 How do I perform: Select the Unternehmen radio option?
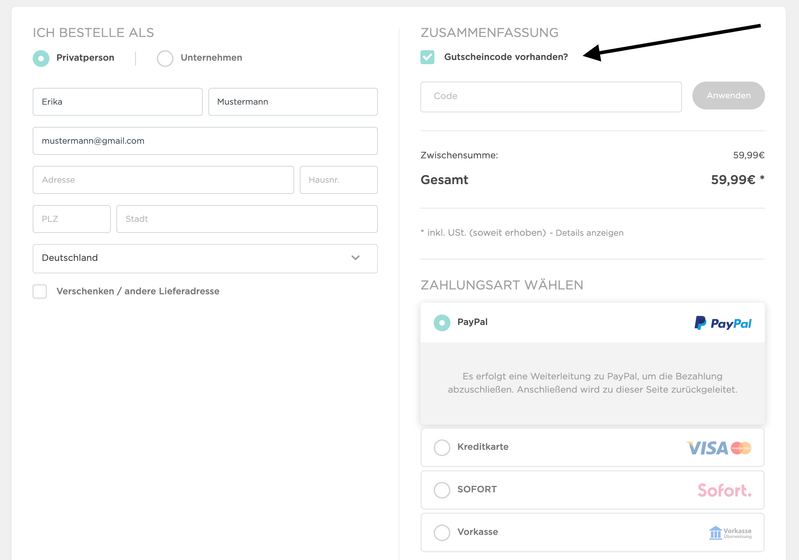(165, 58)
